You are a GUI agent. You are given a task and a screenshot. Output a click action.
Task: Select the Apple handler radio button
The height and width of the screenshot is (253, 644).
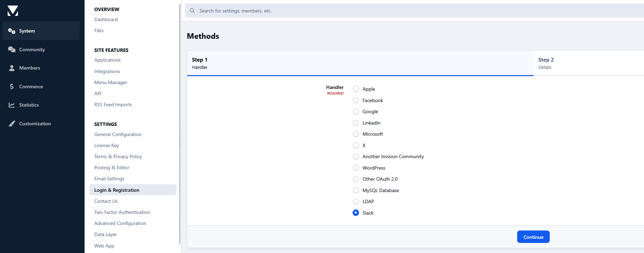(356, 89)
